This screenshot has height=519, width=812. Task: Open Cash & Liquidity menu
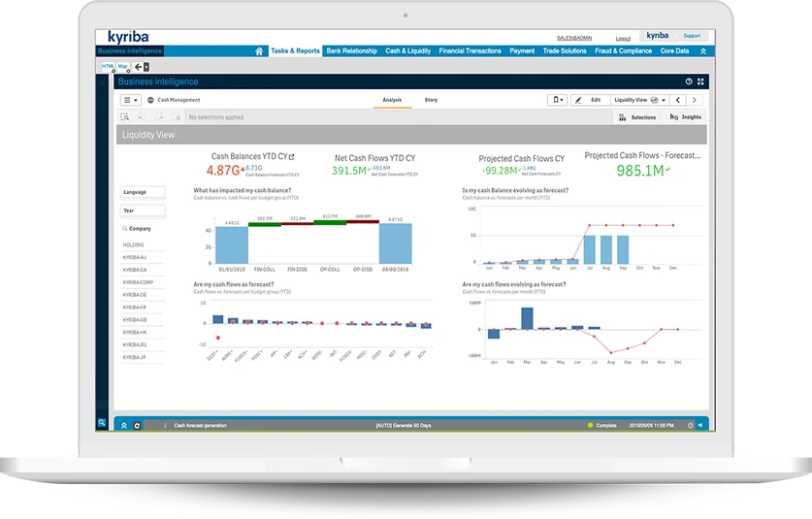pos(408,50)
